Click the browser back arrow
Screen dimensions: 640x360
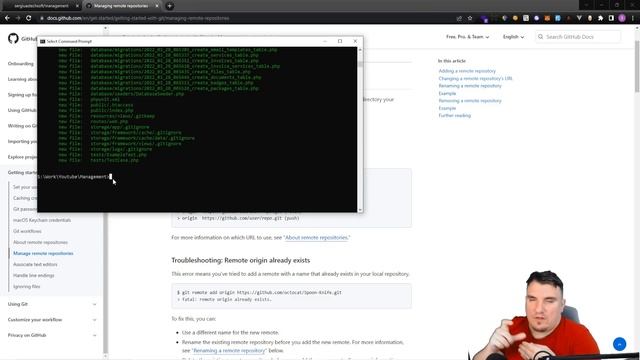tap(7, 18)
